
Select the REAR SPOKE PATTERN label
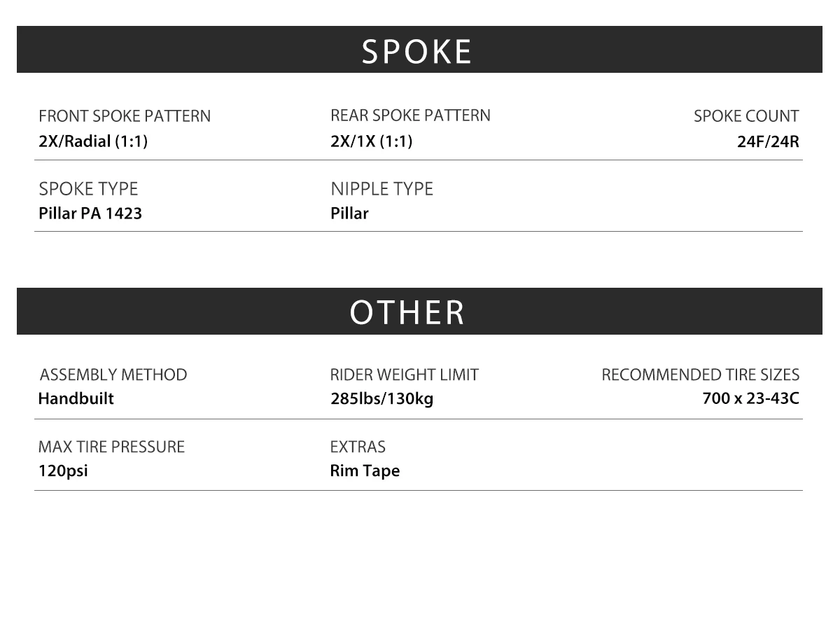click(410, 116)
